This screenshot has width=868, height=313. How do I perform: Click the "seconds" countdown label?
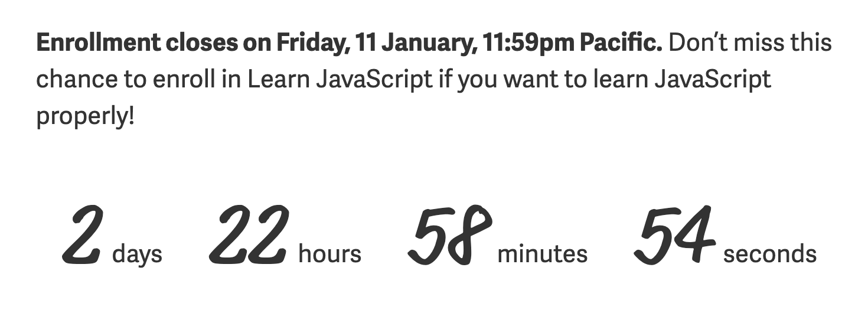pyautogui.click(x=769, y=255)
